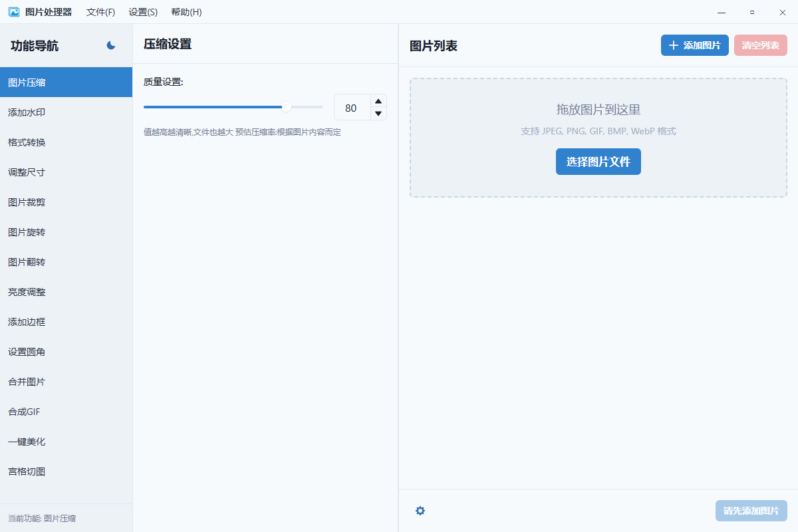798x532 pixels.
Task: Open the 帮助(H) menu
Action: point(186,12)
